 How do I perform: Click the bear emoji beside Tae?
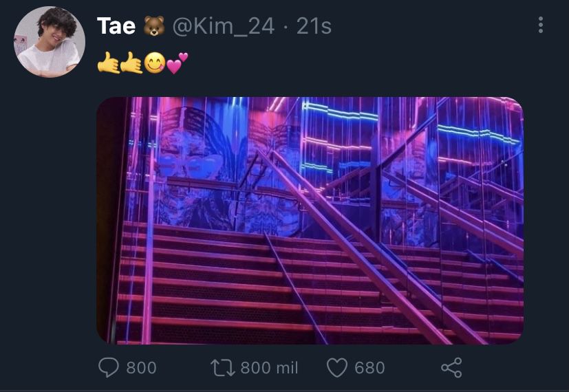pos(154,26)
